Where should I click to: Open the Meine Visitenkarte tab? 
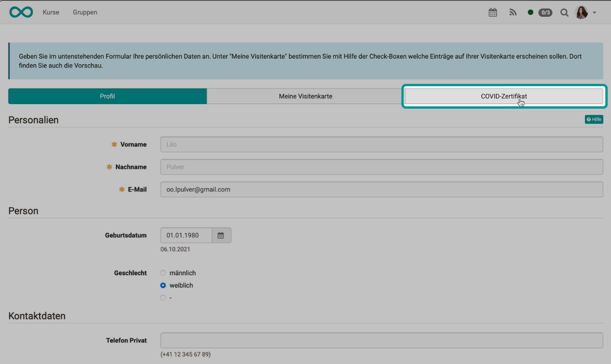pos(305,96)
